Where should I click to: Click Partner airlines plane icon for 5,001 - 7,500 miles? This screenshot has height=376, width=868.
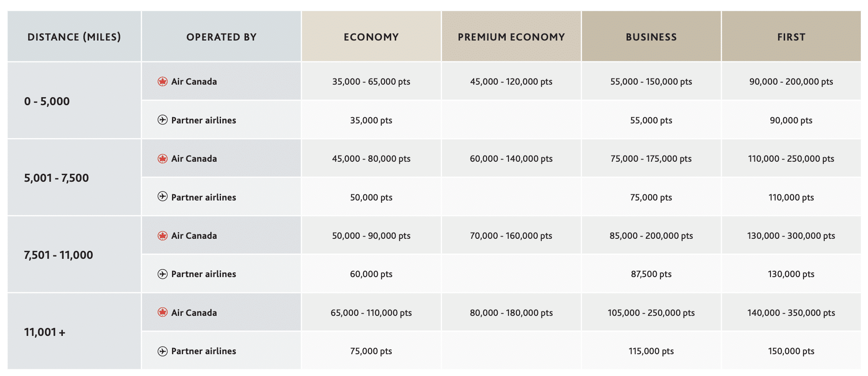point(163,196)
